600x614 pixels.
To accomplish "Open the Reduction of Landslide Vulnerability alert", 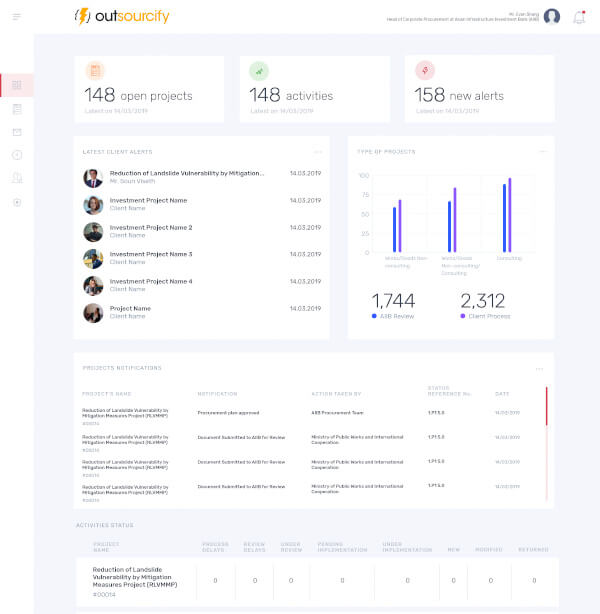I will (x=186, y=173).
